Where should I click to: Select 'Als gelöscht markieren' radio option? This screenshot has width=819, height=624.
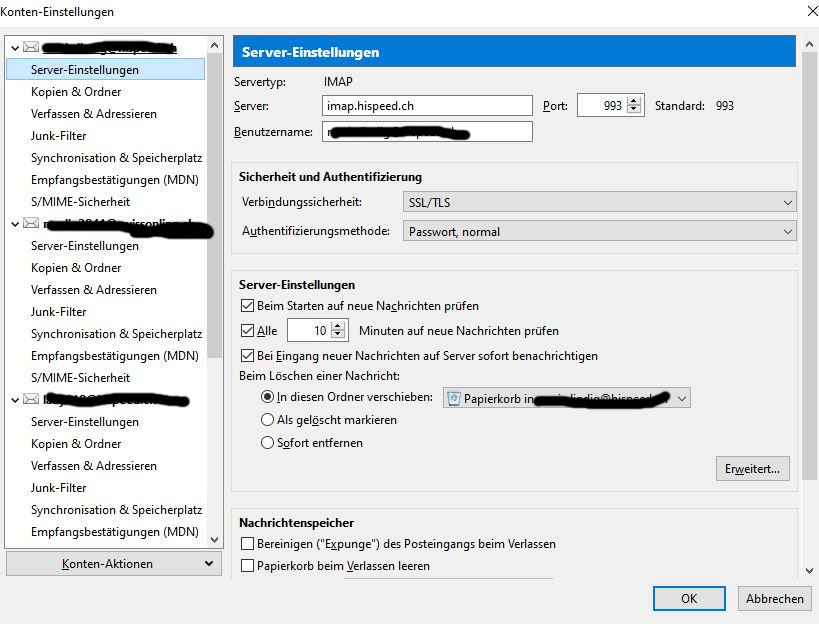[x=267, y=421]
